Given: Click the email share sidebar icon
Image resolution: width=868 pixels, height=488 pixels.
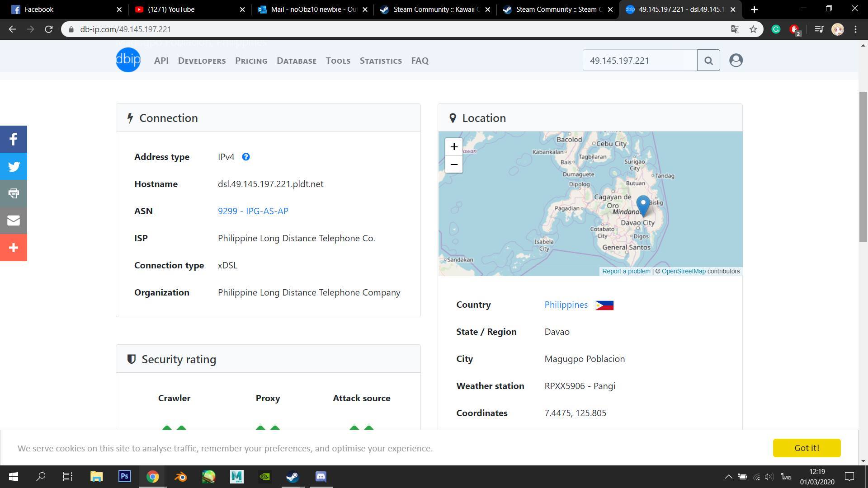Looking at the screenshot, I should pyautogui.click(x=14, y=221).
